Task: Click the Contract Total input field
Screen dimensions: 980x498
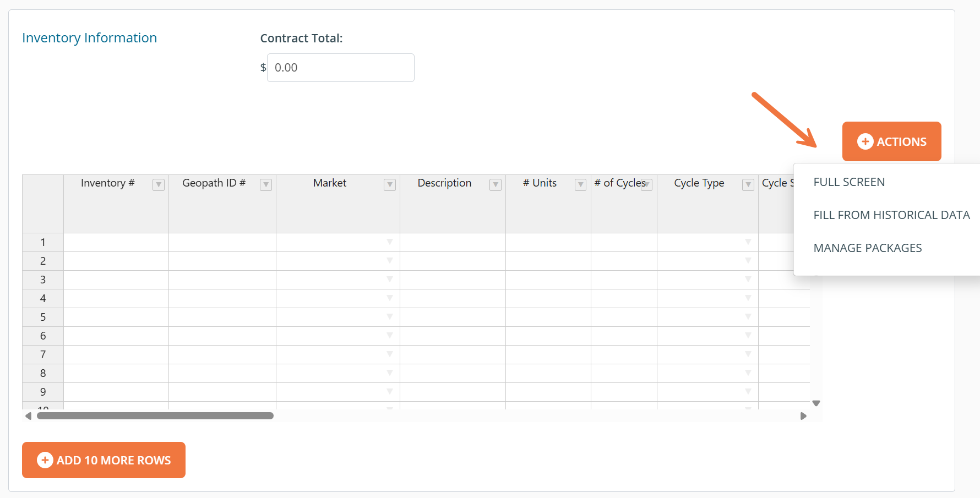Action: click(x=340, y=68)
